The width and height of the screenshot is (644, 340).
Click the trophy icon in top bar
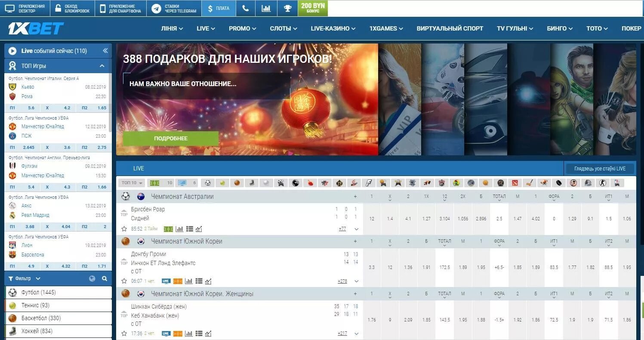pyautogui.click(x=287, y=8)
